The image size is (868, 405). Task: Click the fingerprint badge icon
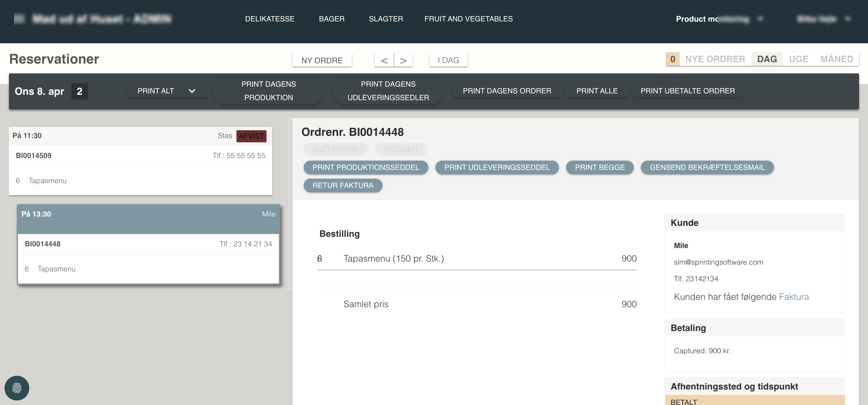(17, 388)
